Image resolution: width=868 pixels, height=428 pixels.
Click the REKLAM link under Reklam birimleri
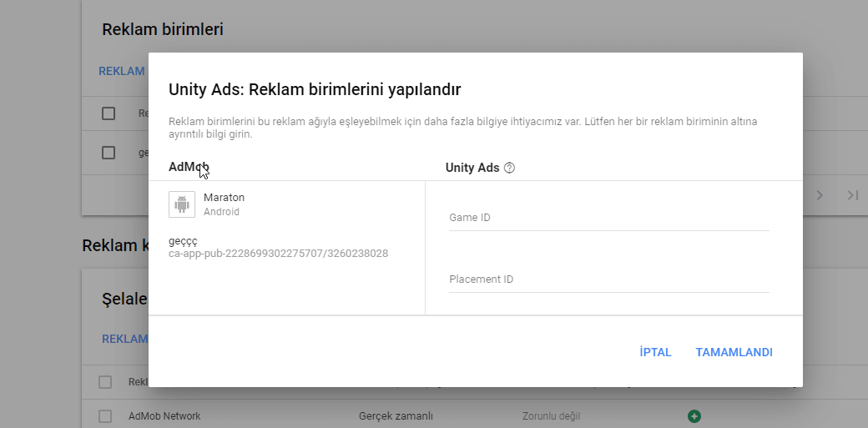122,72
